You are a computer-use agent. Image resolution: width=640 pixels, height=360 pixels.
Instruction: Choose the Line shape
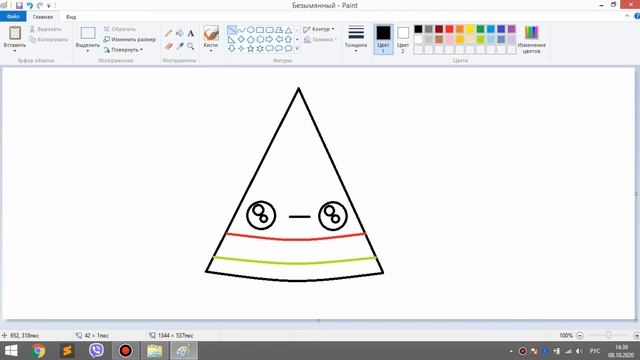tap(232, 30)
